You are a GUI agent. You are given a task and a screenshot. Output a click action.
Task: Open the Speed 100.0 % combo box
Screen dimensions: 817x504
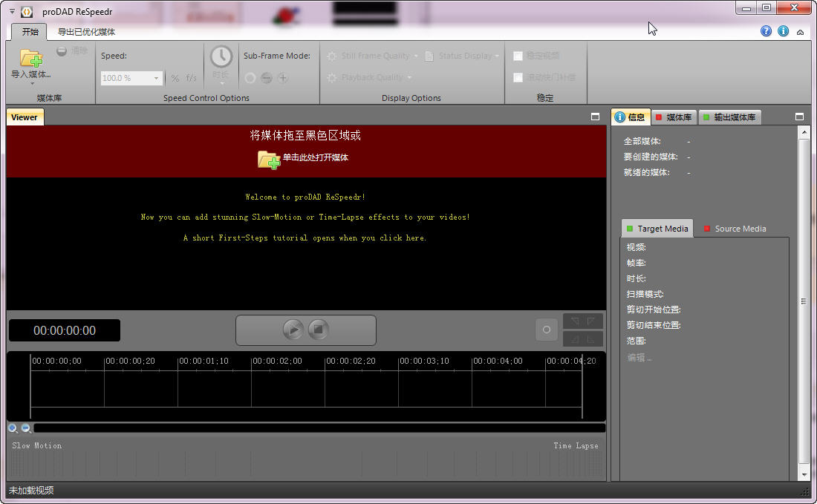click(131, 78)
